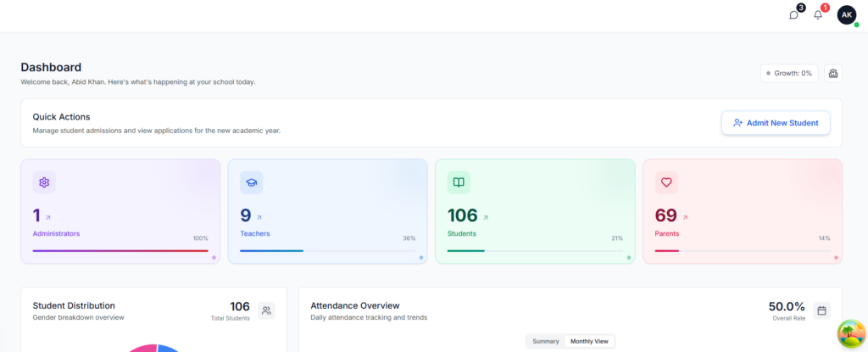
Task: Switch to the Monthly View tab
Action: 589,342
